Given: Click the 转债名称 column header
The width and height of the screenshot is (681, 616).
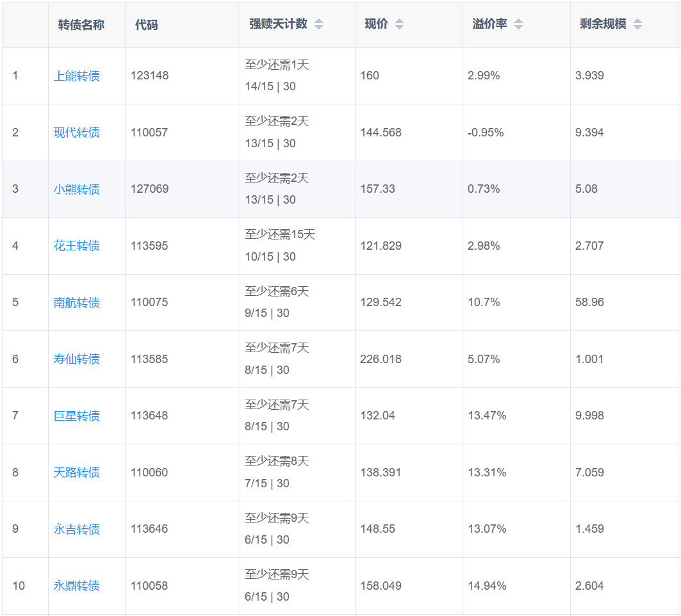Looking at the screenshot, I should pos(81,25).
